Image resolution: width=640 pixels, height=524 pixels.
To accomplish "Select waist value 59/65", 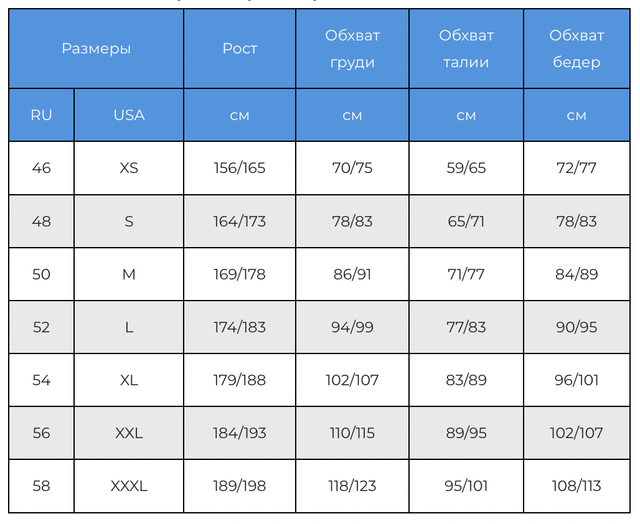I will (466, 168).
